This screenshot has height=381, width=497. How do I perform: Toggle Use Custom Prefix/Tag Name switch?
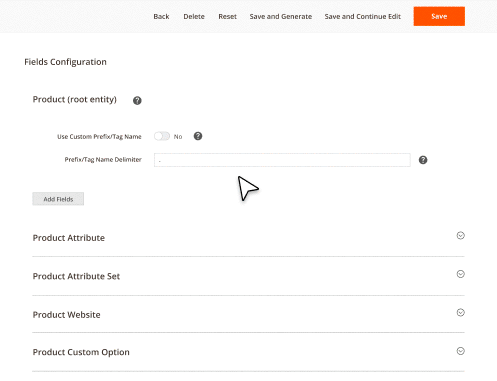[x=162, y=136]
